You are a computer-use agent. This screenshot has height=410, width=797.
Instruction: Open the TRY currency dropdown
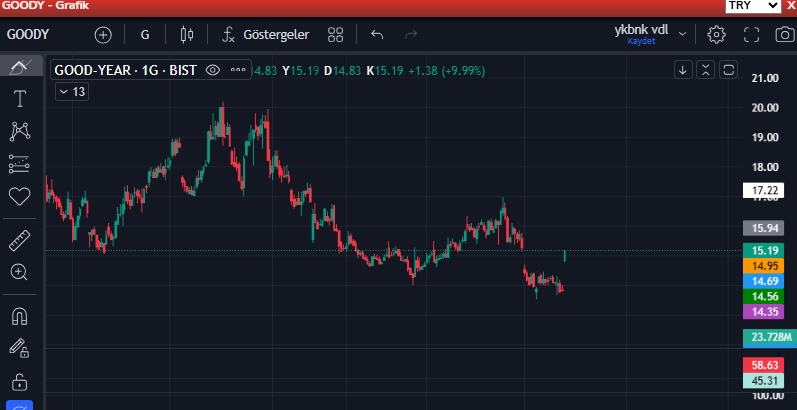(x=753, y=6)
